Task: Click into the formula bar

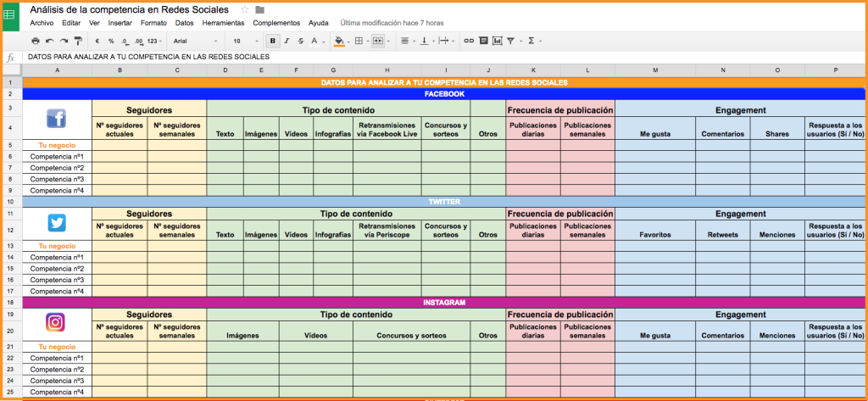Action: pos(442,57)
